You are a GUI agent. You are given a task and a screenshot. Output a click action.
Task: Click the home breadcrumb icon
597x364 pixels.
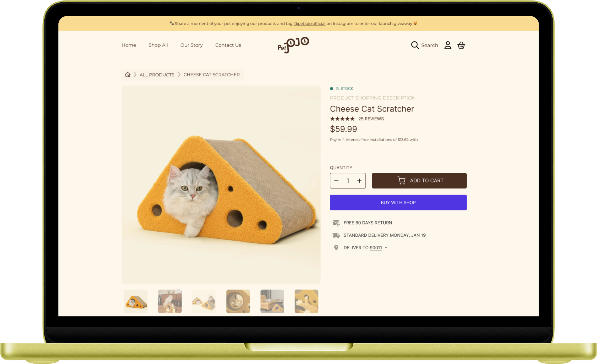pos(128,75)
